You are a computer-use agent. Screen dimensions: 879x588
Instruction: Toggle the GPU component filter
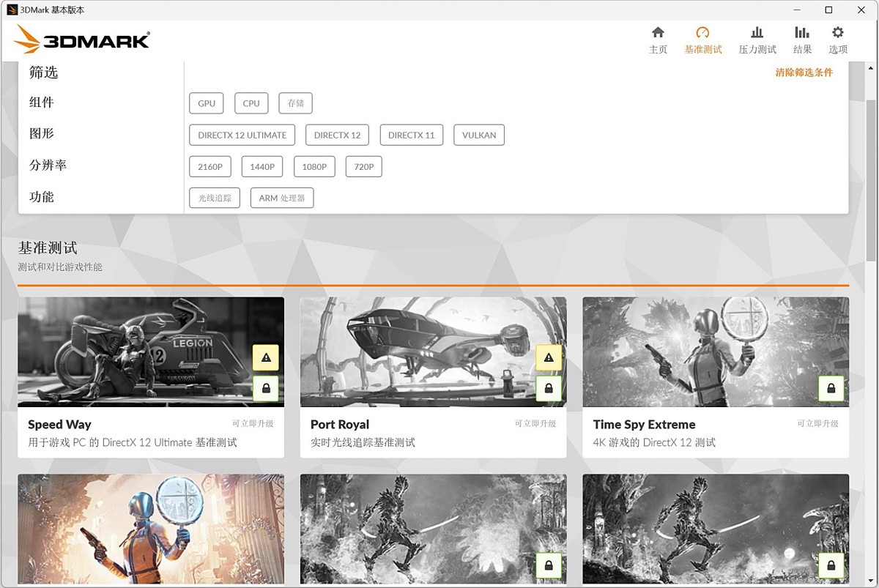206,103
